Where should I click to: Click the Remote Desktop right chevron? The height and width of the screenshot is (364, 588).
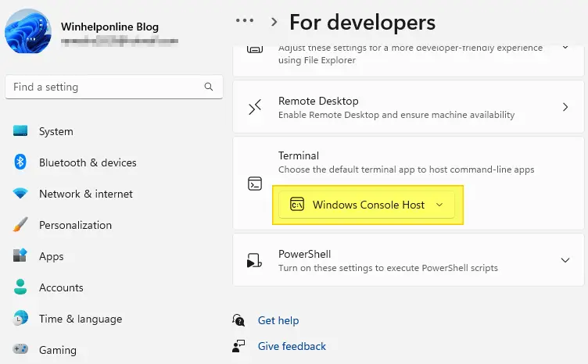[565, 107]
